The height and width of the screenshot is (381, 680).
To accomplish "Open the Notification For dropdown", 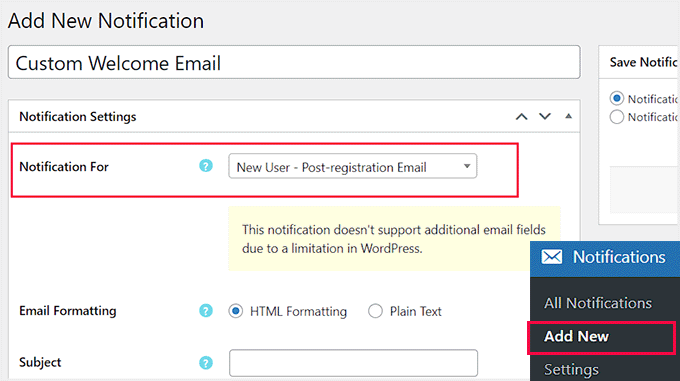I will [x=353, y=166].
